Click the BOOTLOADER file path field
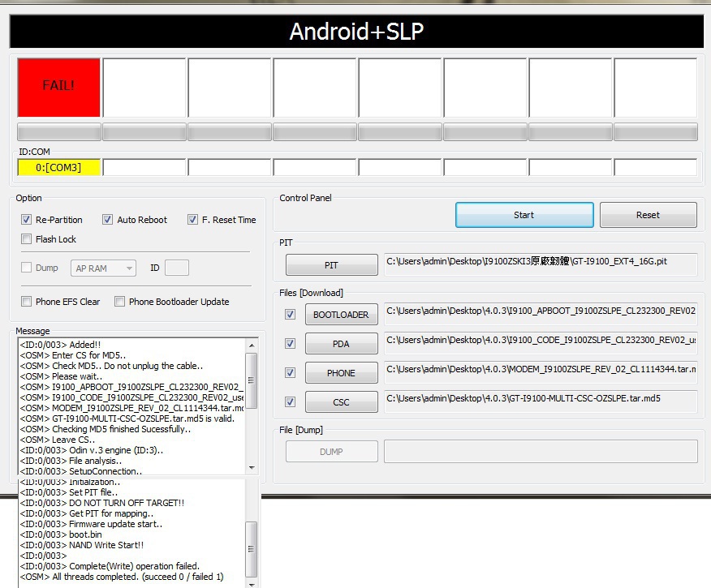Viewport: 711px width, 588px height. click(x=541, y=314)
